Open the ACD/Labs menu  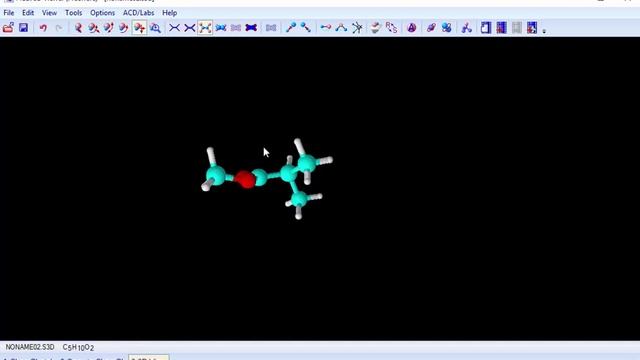tap(138, 13)
